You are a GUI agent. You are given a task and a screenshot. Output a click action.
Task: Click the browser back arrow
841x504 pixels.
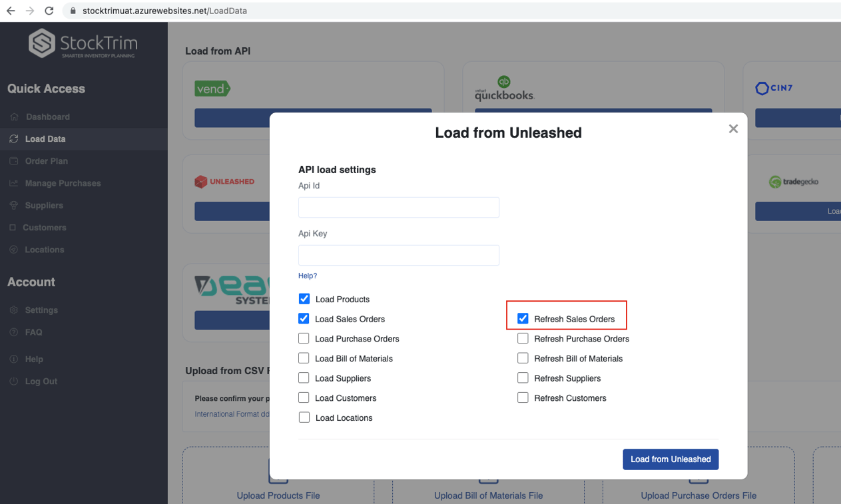pos(11,11)
